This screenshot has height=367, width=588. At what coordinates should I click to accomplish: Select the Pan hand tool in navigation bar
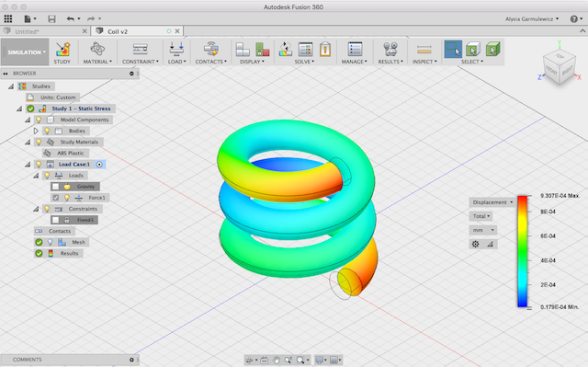tap(276, 360)
